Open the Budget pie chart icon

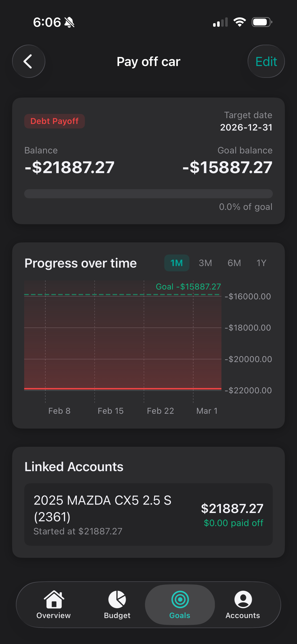pyautogui.click(x=117, y=600)
